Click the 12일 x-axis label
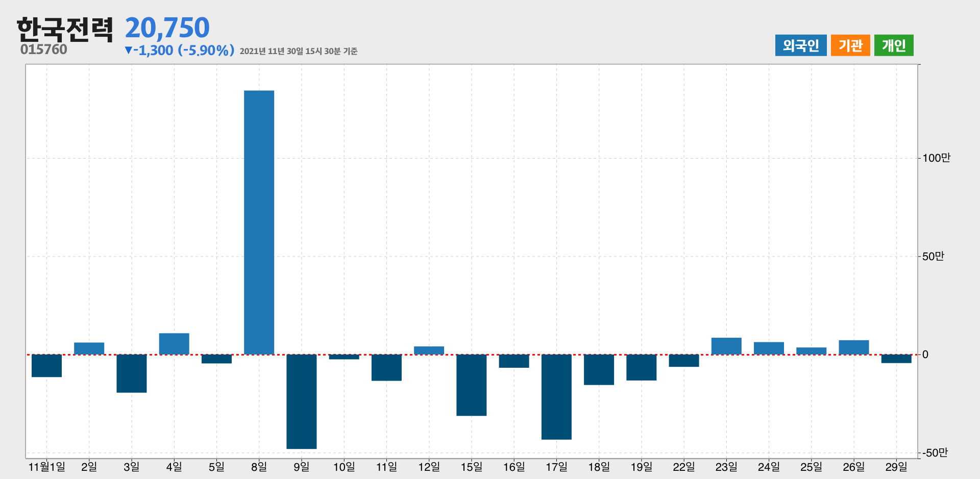The image size is (980, 479). (x=429, y=467)
